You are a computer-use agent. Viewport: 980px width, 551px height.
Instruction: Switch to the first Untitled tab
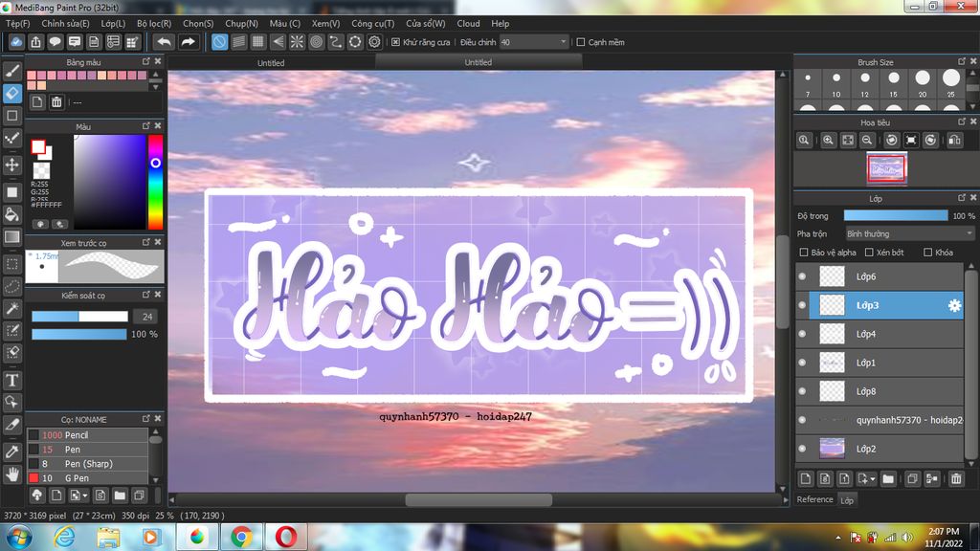271,62
